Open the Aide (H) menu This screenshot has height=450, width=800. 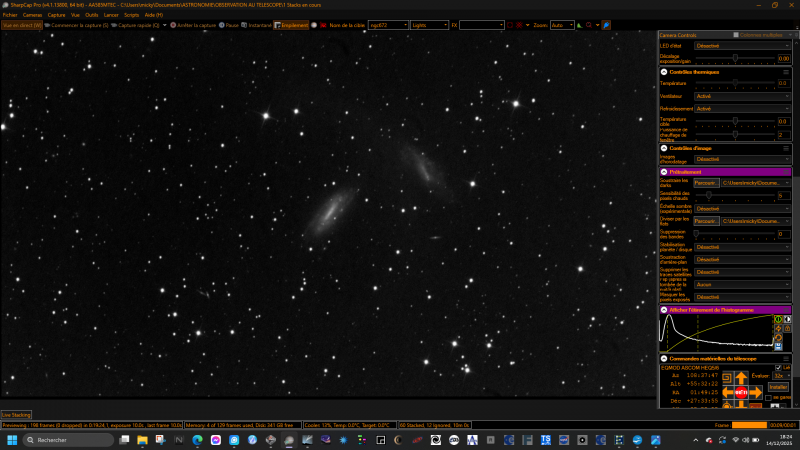coord(154,15)
